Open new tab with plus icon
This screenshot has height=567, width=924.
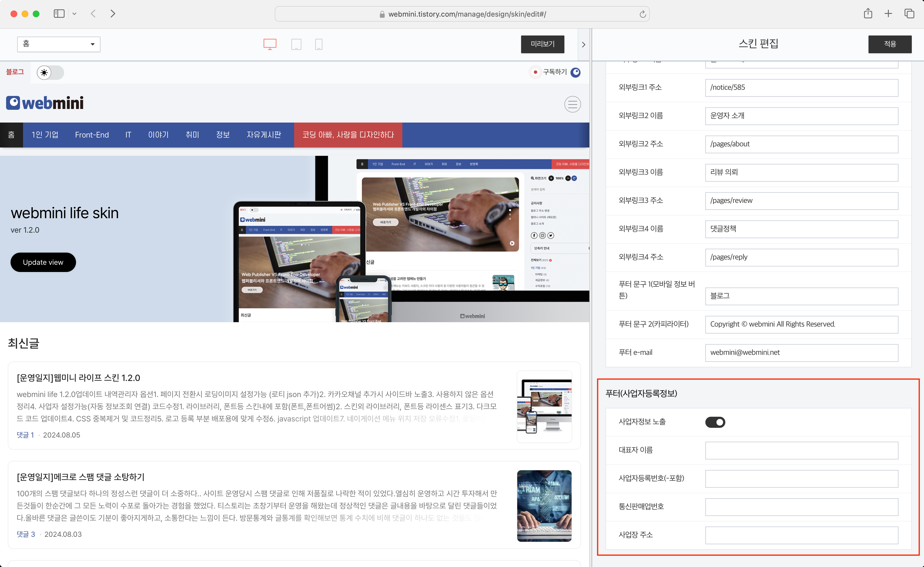pyautogui.click(x=888, y=14)
